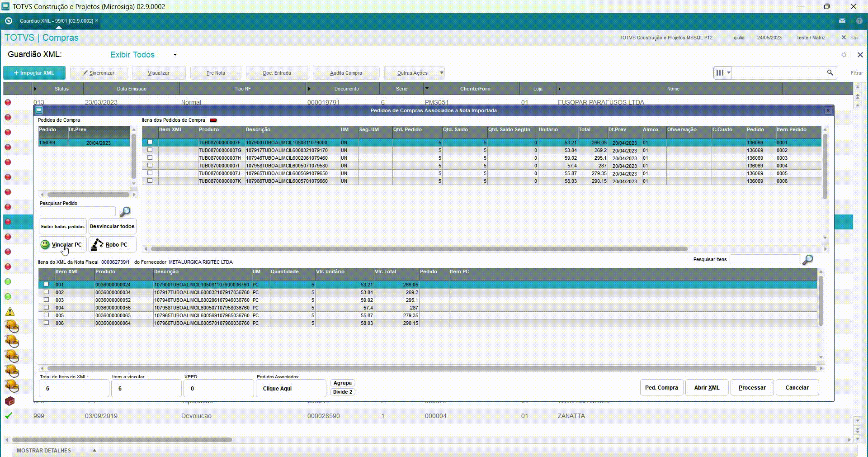
Task: Click the Divide 2 button
Action: pyautogui.click(x=342, y=392)
